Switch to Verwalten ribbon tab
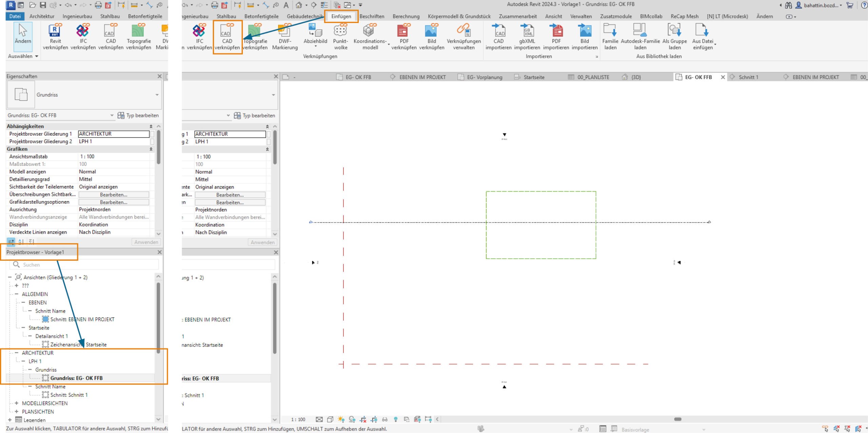This screenshot has width=868, height=433. [581, 16]
